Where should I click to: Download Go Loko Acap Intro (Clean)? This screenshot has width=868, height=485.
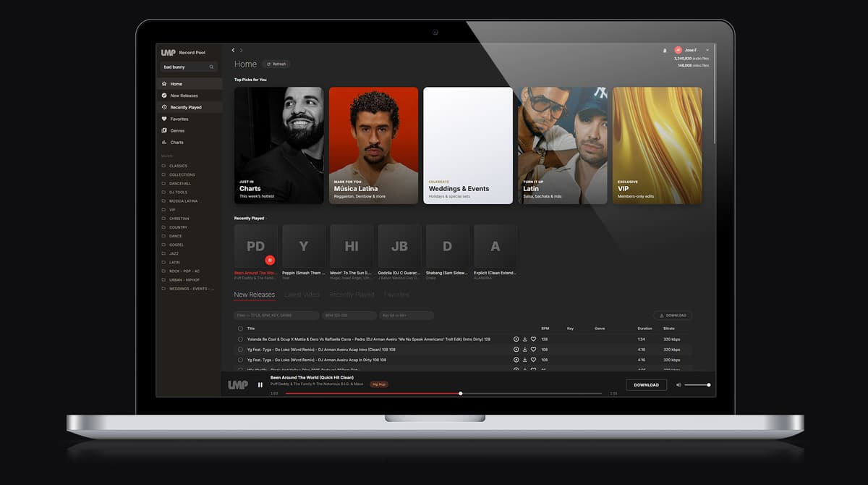pyautogui.click(x=525, y=349)
